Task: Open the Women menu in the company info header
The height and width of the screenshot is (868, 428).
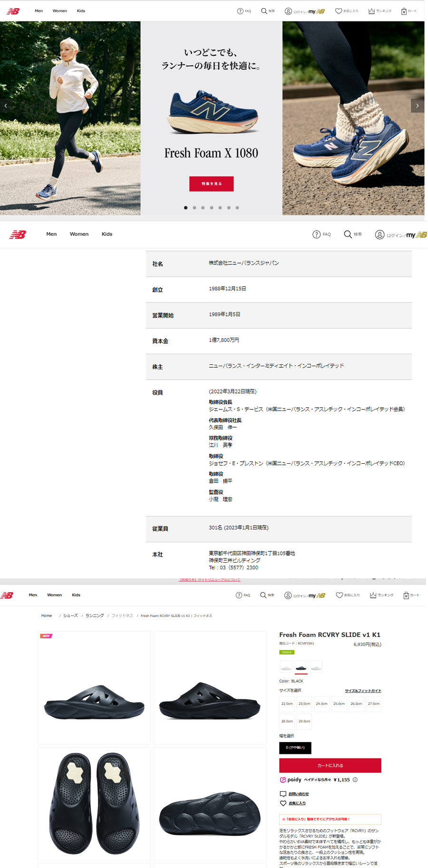Action: [x=79, y=234]
